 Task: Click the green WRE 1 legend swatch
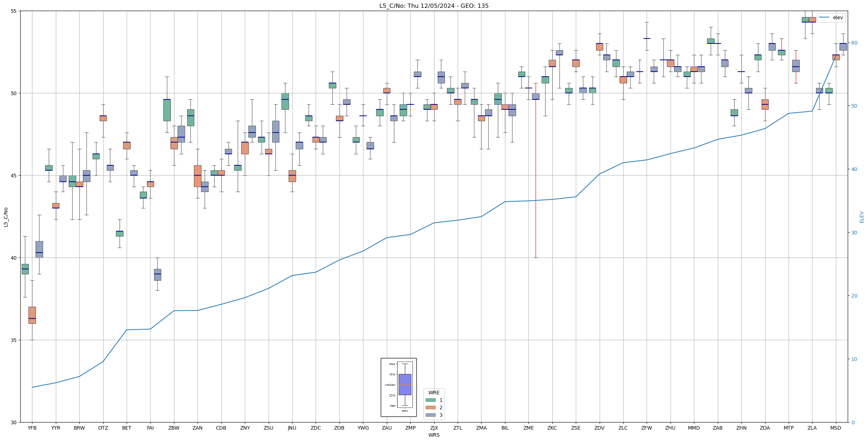(430, 400)
